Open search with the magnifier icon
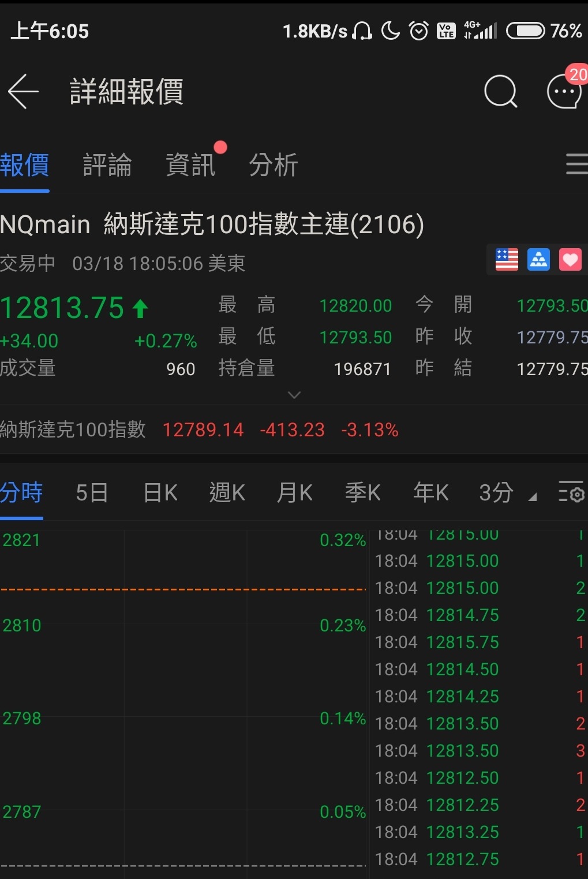Image resolution: width=588 pixels, height=879 pixels. (x=500, y=91)
